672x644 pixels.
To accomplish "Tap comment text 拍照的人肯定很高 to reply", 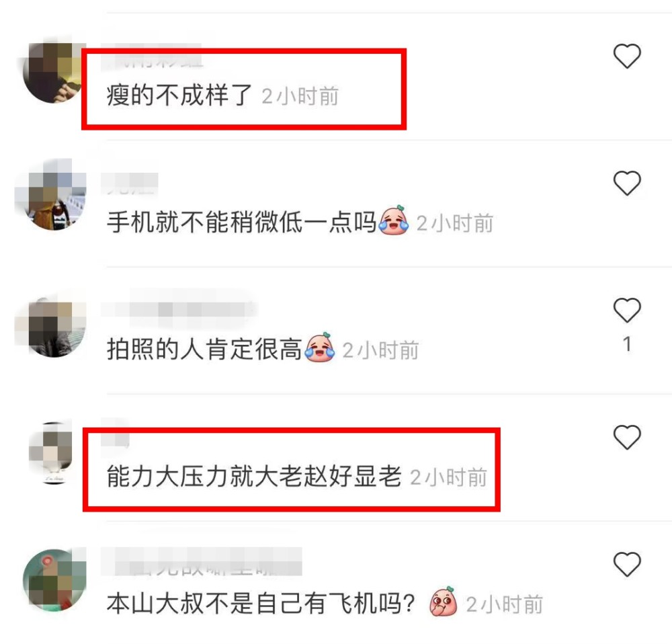I will (204, 350).
